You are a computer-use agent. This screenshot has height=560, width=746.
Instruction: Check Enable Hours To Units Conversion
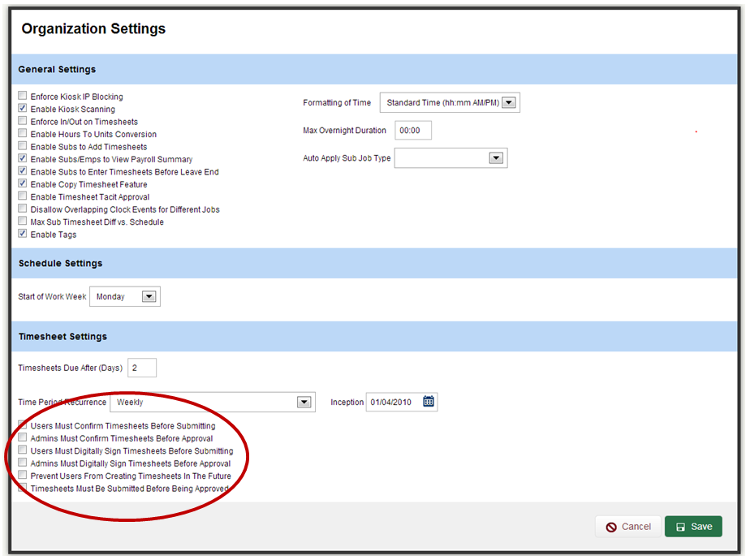23,133
